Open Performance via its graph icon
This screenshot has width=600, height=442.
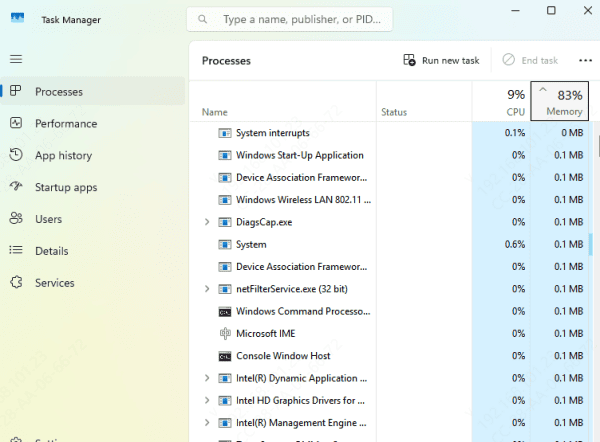coord(16,123)
